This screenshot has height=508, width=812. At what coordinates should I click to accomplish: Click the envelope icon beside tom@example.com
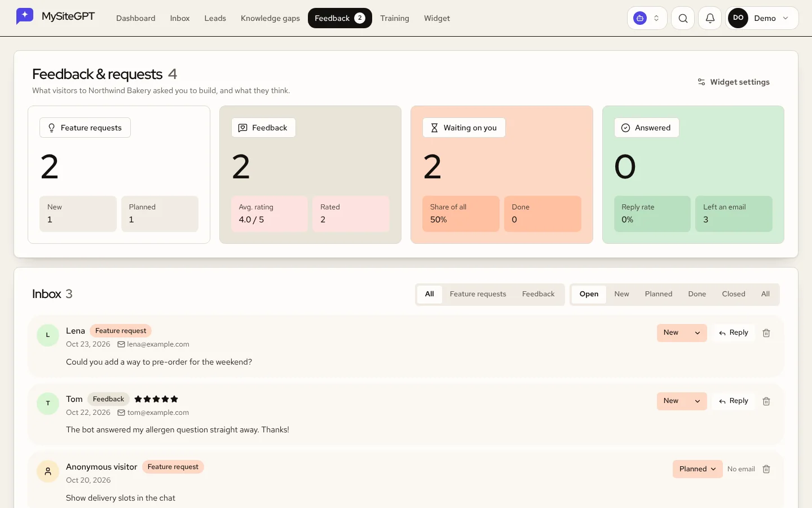tap(121, 413)
